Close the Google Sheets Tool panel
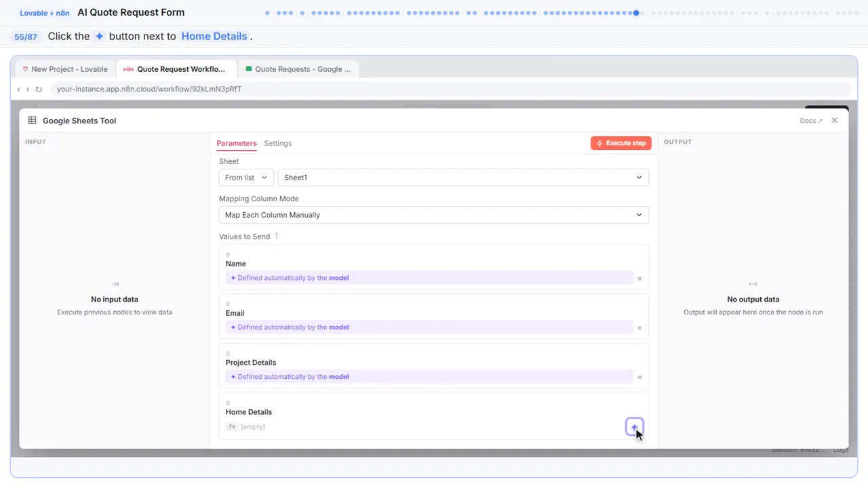Image resolution: width=868 pixels, height=488 pixels. tap(835, 121)
